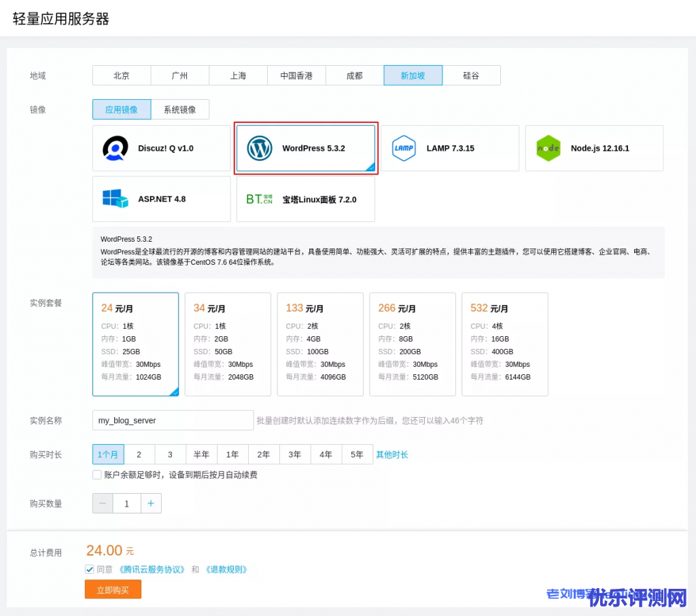Viewport: 696px width, 616px height.
Task: Choose the 1年 purchase duration
Action: [232, 454]
